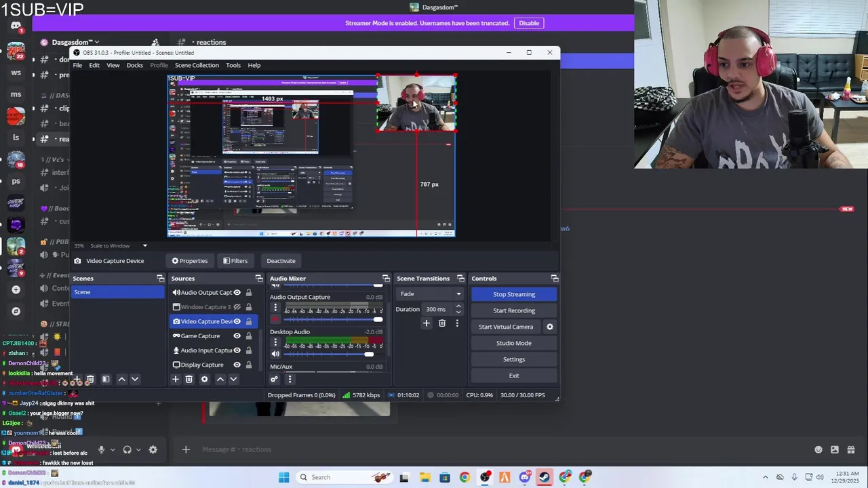Toggle lock on Game Capture source
The width and height of the screenshot is (868, 488).
tap(249, 336)
